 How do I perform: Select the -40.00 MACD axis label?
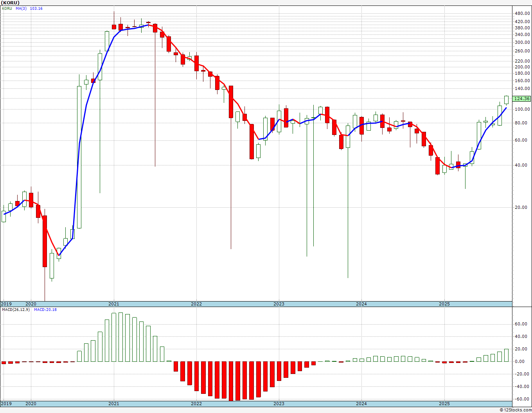coord(523,386)
